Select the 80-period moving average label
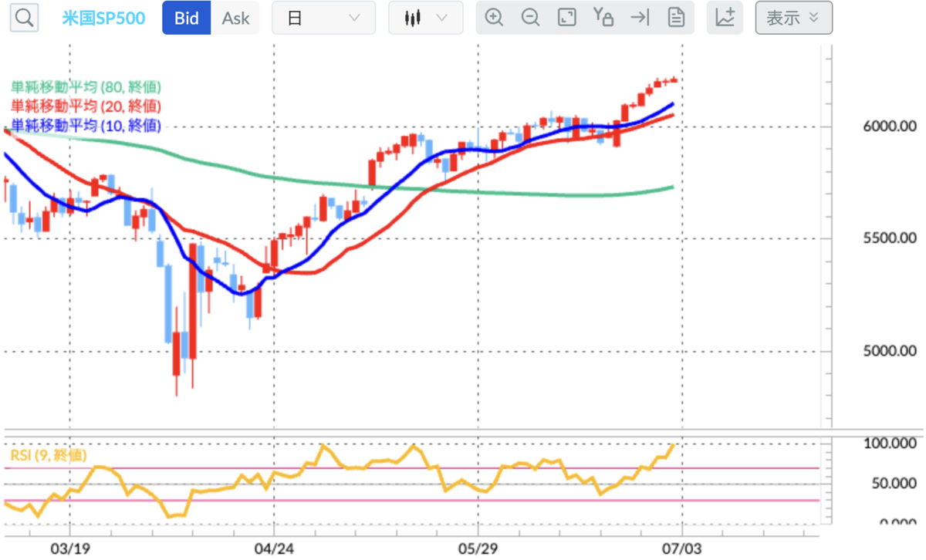The image size is (926, 560). 86,87
